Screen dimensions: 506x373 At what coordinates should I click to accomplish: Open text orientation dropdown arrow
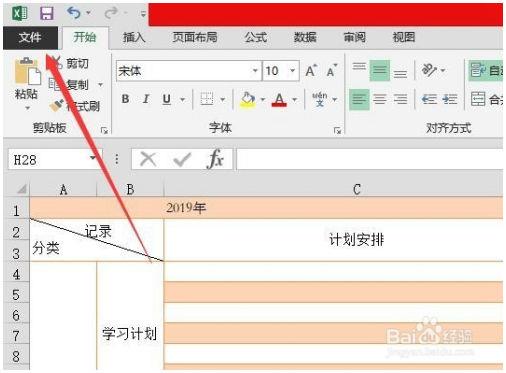click(x=443, y=70)
